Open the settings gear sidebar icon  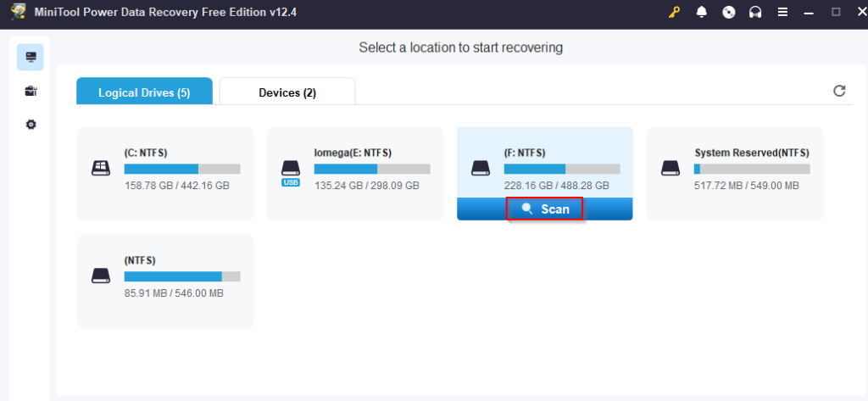pos(31,125)
